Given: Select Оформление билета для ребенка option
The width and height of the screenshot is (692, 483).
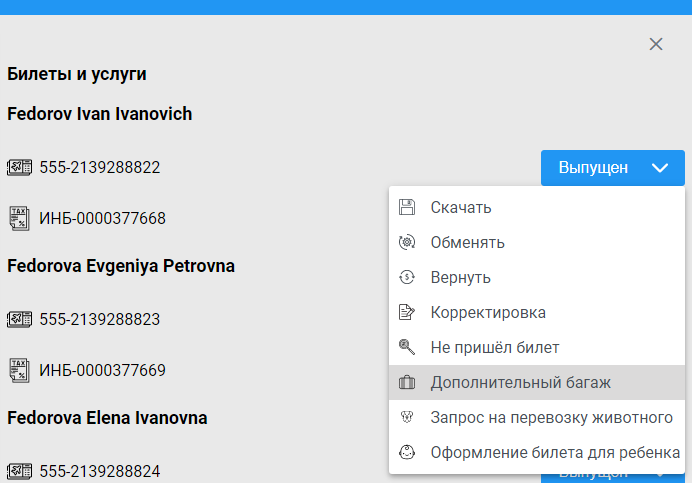Looking at the screenshot, I should point(555,452).
